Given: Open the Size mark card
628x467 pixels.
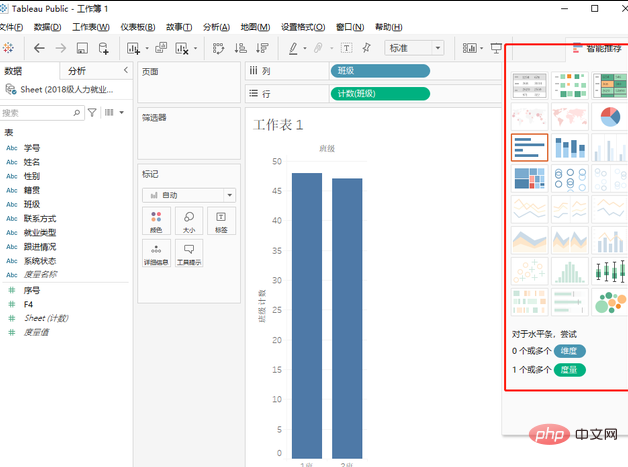Looking at the screenshot, I should coord(189,221).
